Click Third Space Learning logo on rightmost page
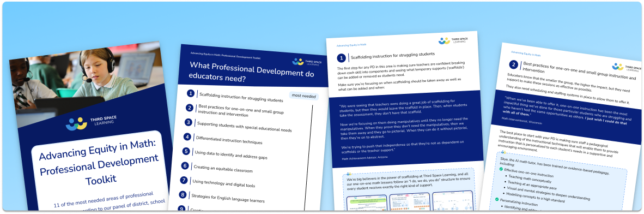This screenshot has height=214, width=644. coord(627,67)
